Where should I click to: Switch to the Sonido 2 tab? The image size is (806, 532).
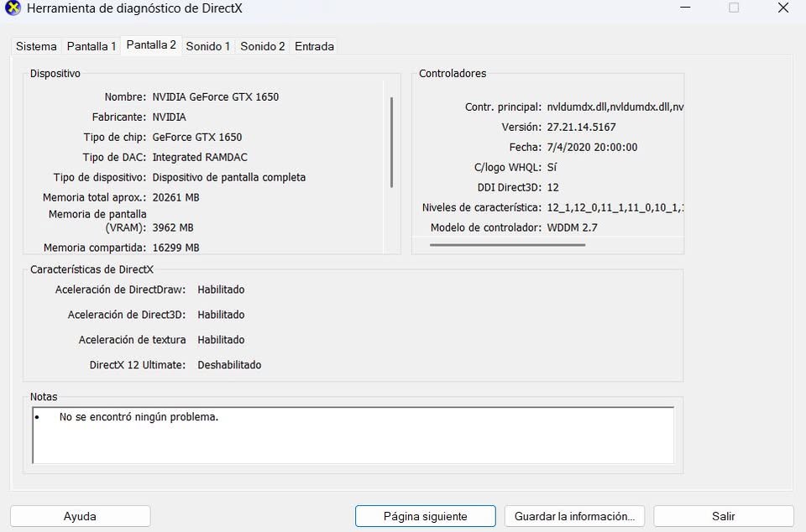262,46
